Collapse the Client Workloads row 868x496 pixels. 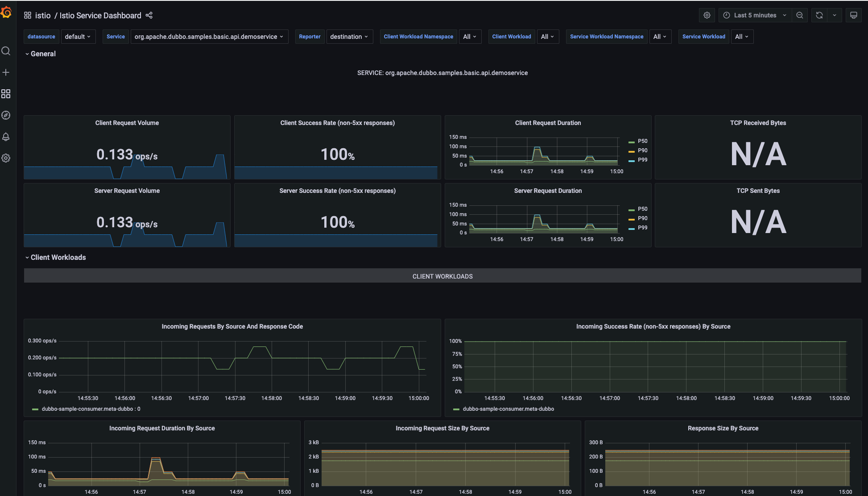tap(56, 257)
